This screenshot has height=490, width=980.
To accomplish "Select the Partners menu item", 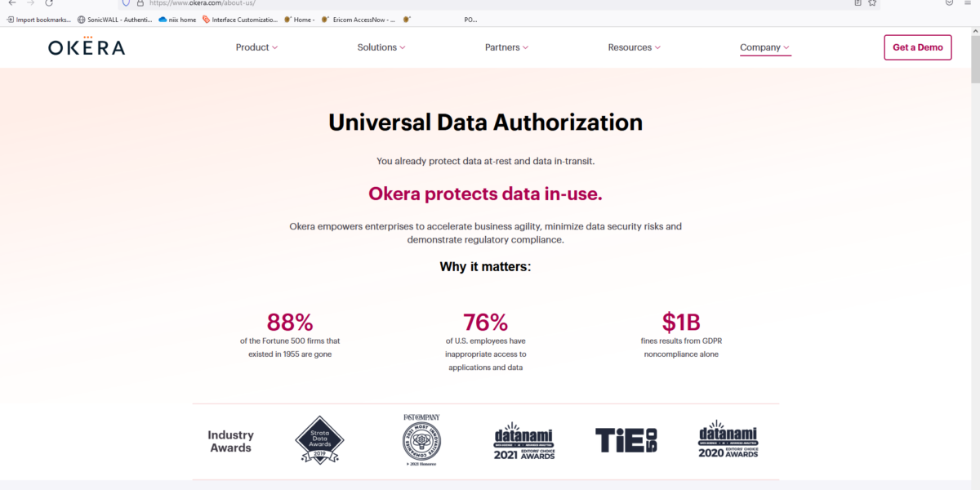I will pyautogui.click(x=506, y=47).
